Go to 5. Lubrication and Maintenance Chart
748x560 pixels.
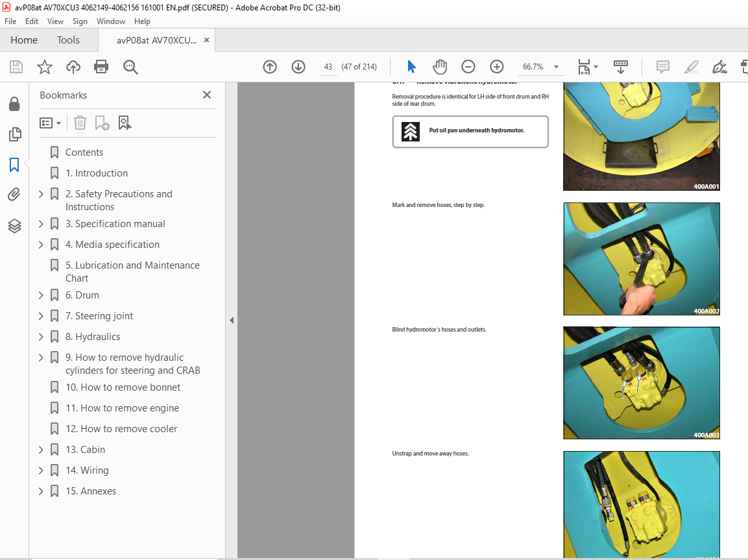point(132,272)
